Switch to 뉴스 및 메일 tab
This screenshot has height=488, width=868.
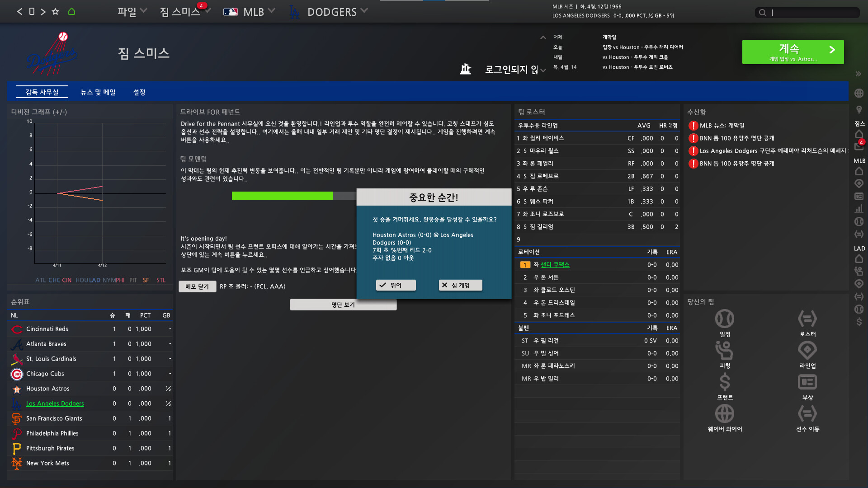tap(98, 92)
